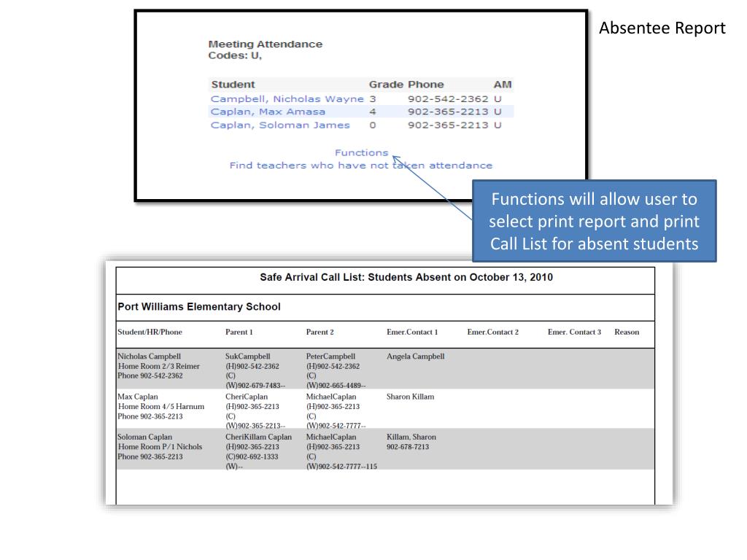Click Home Room P/1 Nichols

click(160, 447)
